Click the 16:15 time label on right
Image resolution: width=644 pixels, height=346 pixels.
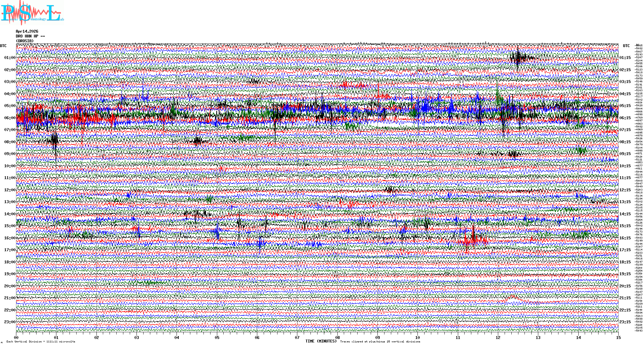625,238
